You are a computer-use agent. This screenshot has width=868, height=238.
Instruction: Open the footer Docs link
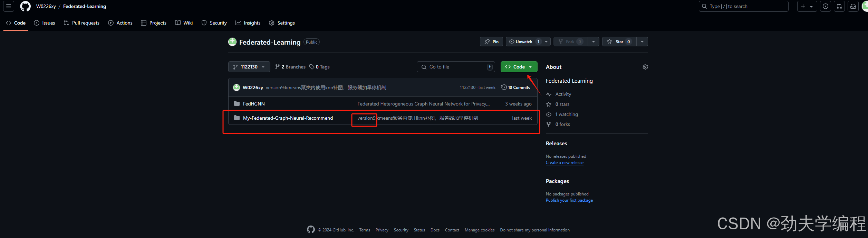pyautogui.click(x=435, y=230)
